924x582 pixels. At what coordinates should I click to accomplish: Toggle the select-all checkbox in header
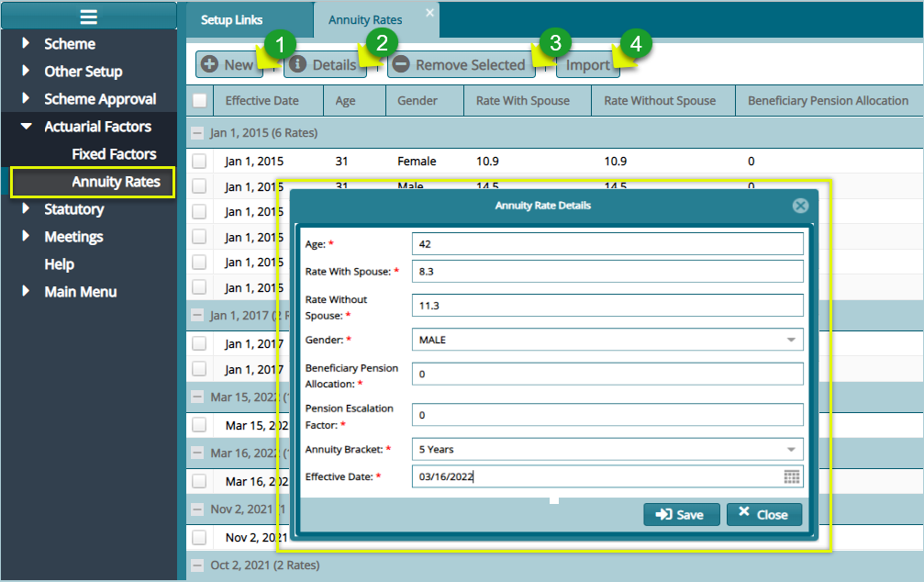click(199, 101)
